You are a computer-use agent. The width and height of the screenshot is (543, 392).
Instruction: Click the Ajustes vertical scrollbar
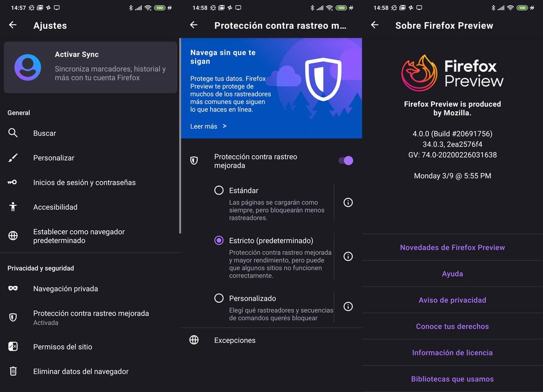180,136
